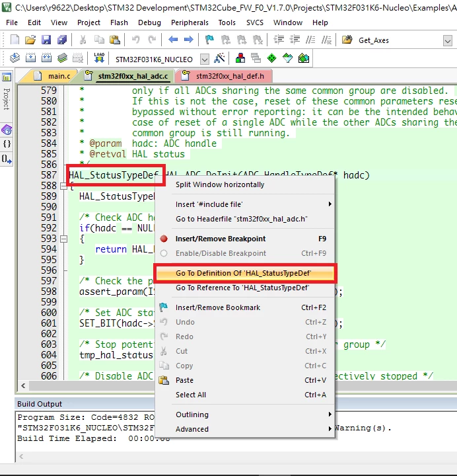Click the LOAD download-to-flash icon

point(99,58)
